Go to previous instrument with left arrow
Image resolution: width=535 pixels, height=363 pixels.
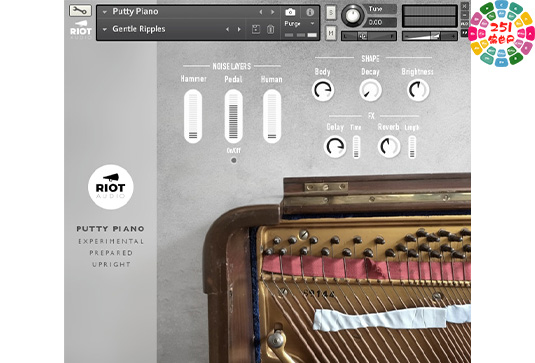tap(261, 12)
